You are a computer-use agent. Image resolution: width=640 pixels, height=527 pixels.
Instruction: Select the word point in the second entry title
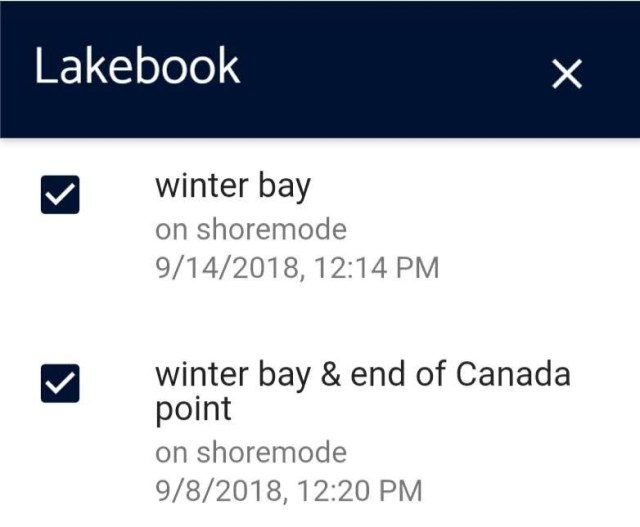pyautogui.click(x=193, y=409)
